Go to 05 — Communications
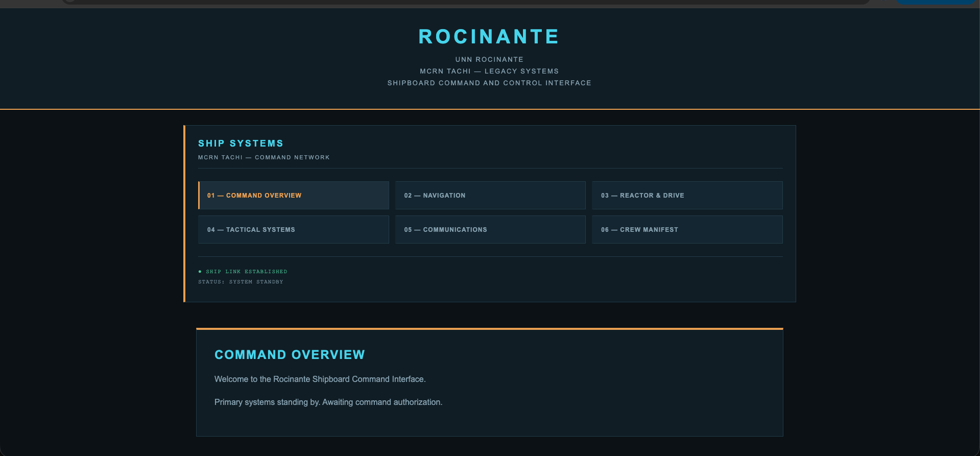The height and width of the screenshot is (456, 980). pyautogui.click(x=490, y=230)
